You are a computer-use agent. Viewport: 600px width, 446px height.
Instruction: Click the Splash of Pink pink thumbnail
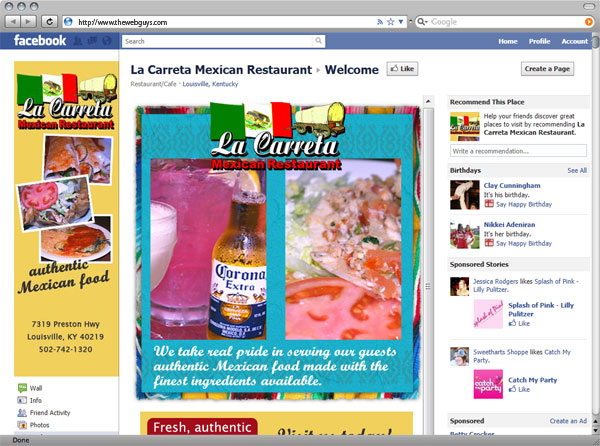point(488,314)
